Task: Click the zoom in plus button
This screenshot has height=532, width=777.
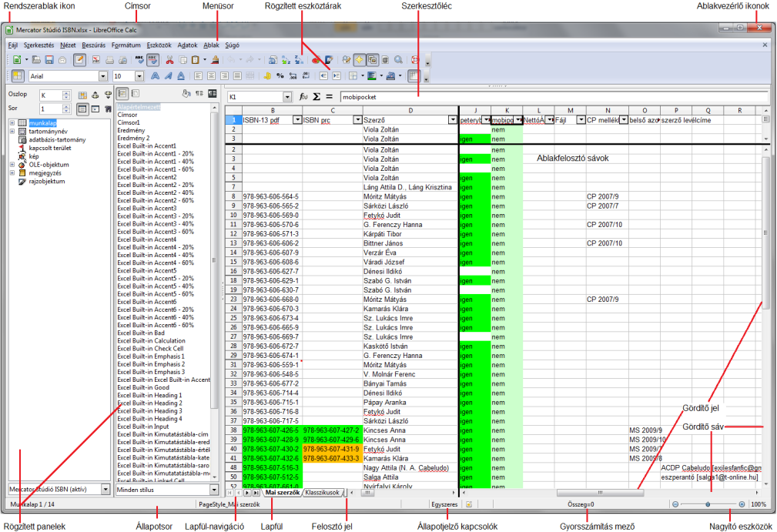Action: point(742,504)
